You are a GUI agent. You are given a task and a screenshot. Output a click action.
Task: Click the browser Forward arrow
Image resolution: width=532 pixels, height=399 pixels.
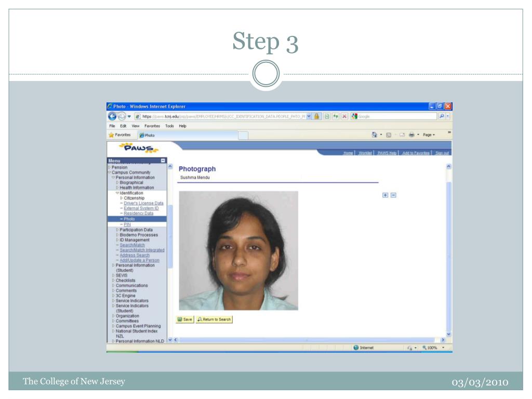122,116
